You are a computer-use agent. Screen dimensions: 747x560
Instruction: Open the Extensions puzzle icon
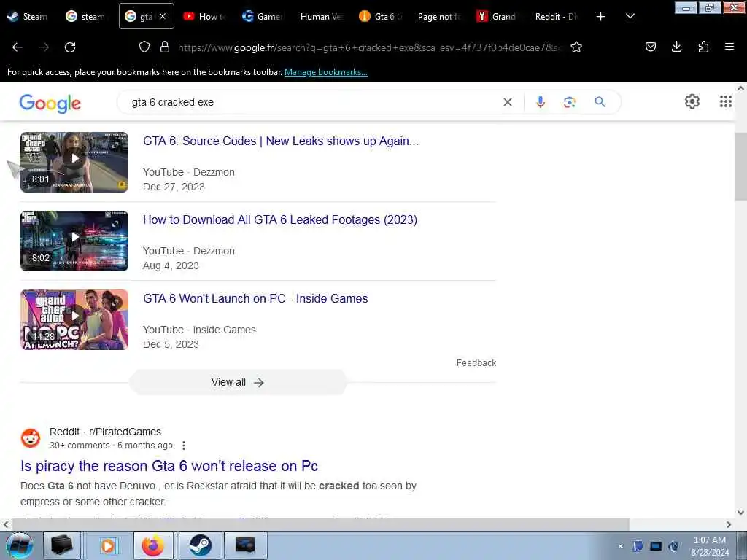pyautogui.click(x=703, y=47)
